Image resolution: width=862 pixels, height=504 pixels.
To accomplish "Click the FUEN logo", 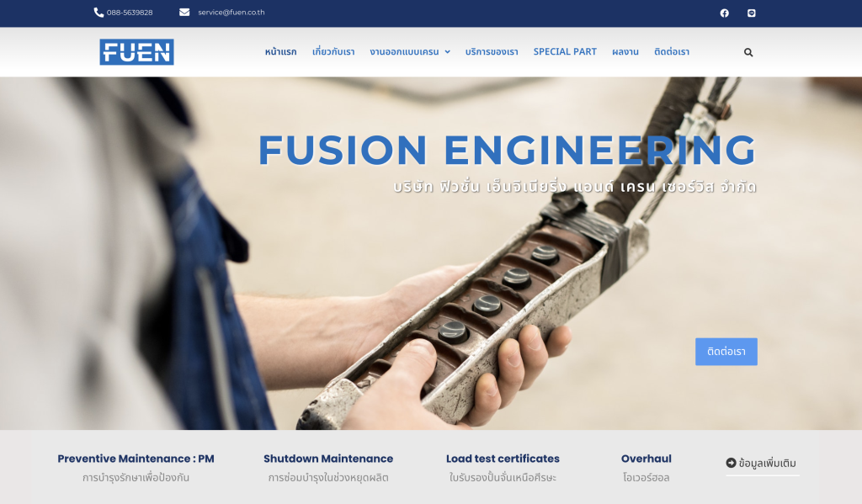I will [x=136, y=51].
